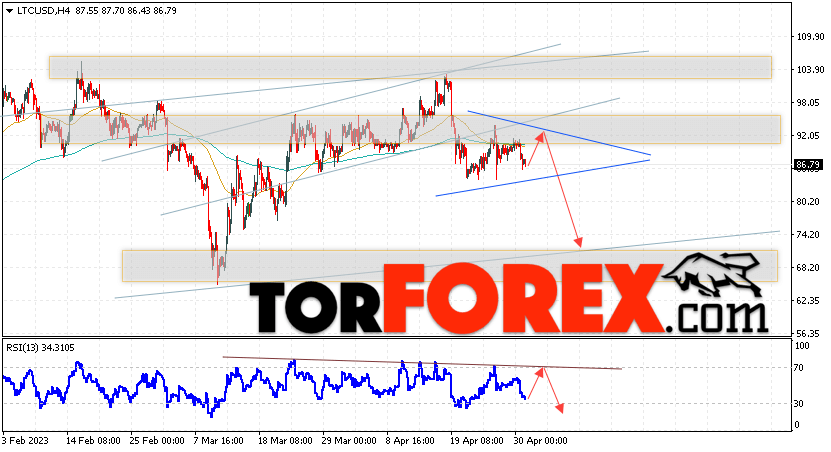This screenshot has height=452, width=831.
Task: Click the 29 Mar 00:00 time label
Action: [x=349, y=441]
